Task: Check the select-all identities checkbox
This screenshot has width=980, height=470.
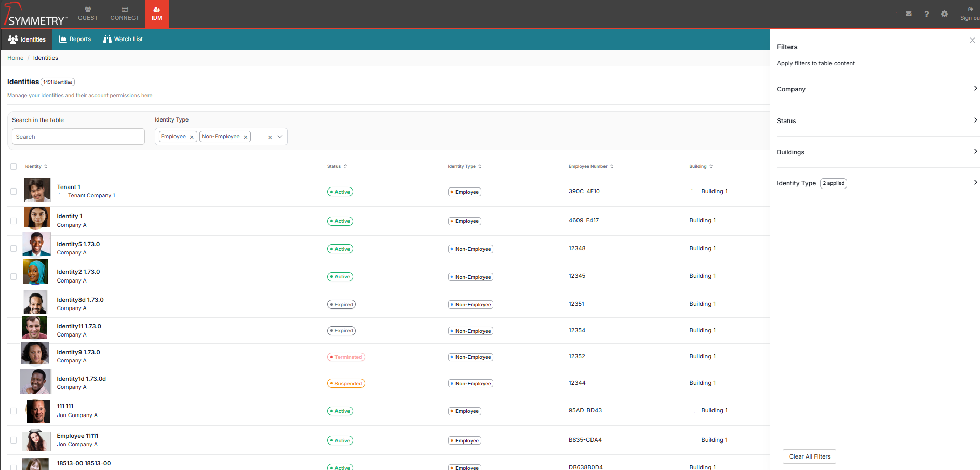Action: click(x=14, y=167)
